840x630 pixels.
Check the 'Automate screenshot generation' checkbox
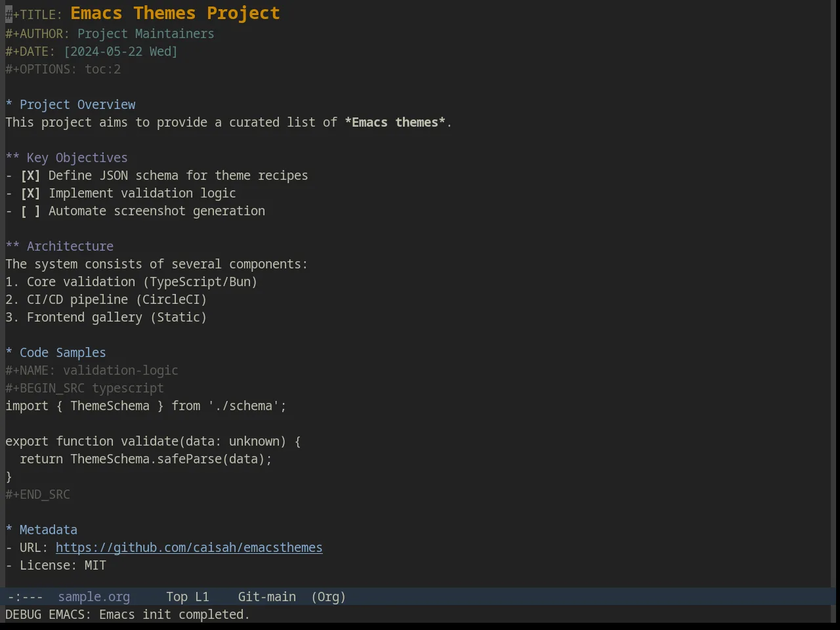click(30, 211)
